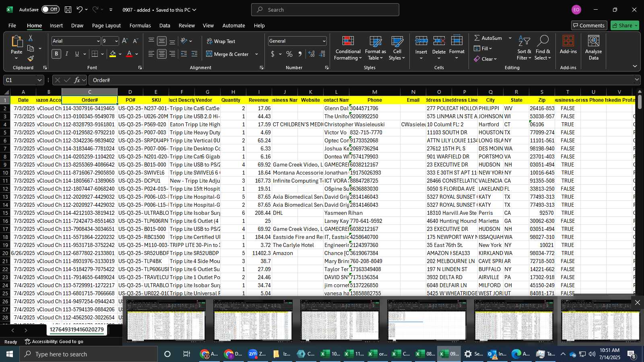Open the Clear dropdown
Viewport: 644px width, 362px height.
[x=485, y=59]
